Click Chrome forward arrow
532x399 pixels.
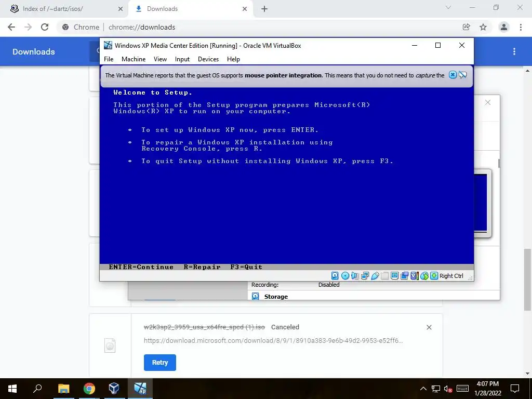[x=28, y=27]
